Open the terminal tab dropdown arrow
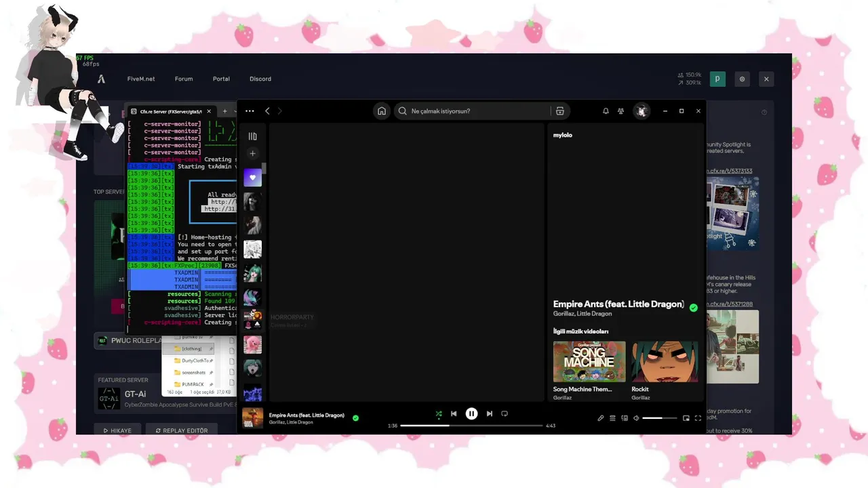This screenshot has height=488, width=868. coord(235,111)
